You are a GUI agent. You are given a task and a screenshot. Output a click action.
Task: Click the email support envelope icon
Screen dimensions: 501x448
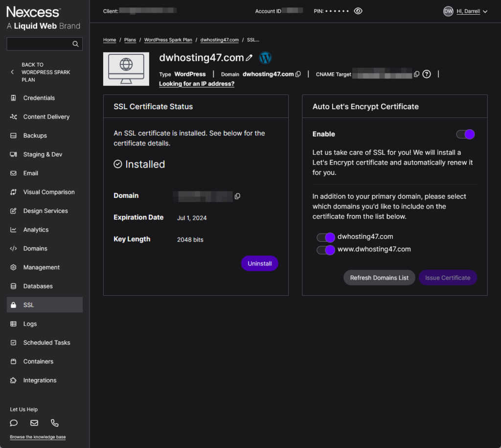click(34, 423)
